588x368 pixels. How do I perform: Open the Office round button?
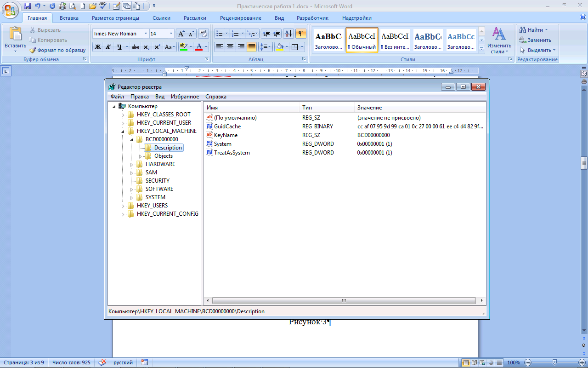pos(10,10)
